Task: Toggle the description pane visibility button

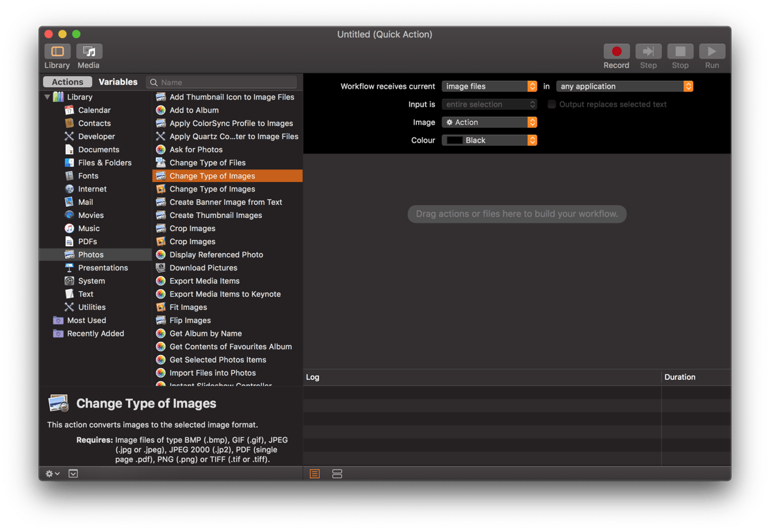Action: coord(73,474)
